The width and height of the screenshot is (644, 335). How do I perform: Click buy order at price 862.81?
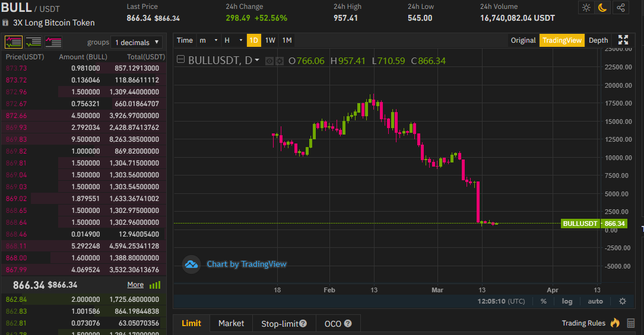click(x=84, y=323)
